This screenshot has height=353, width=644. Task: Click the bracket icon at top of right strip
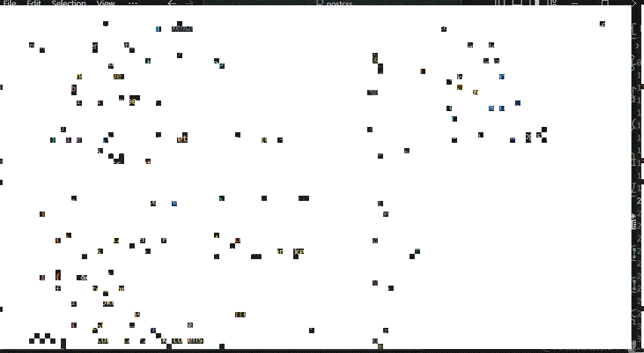coord(635,29)
